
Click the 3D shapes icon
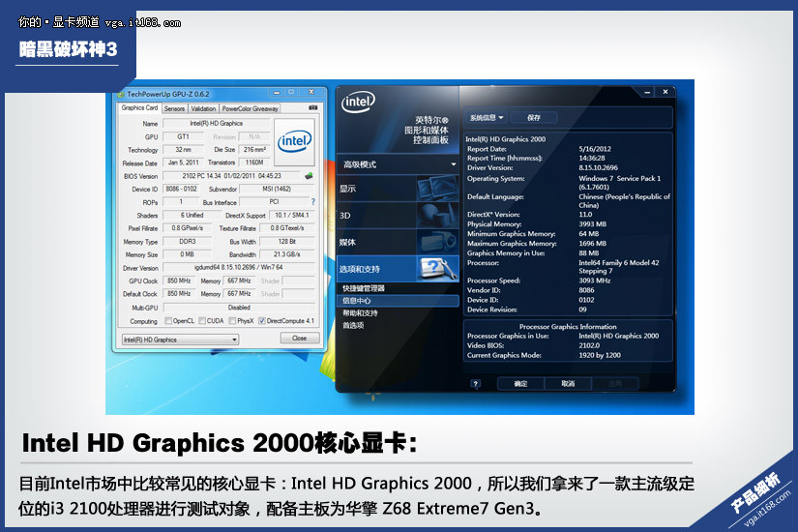[x=436, y=215]
